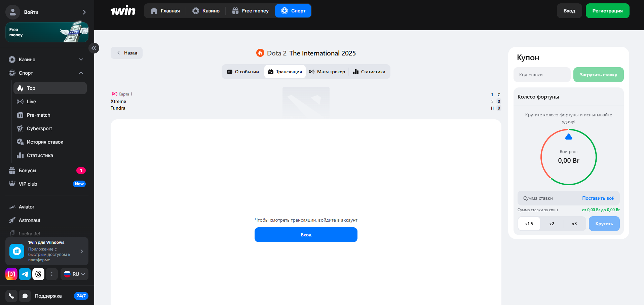
Task: Go to Казино in top navigation
Action: [x=206, y=11]
